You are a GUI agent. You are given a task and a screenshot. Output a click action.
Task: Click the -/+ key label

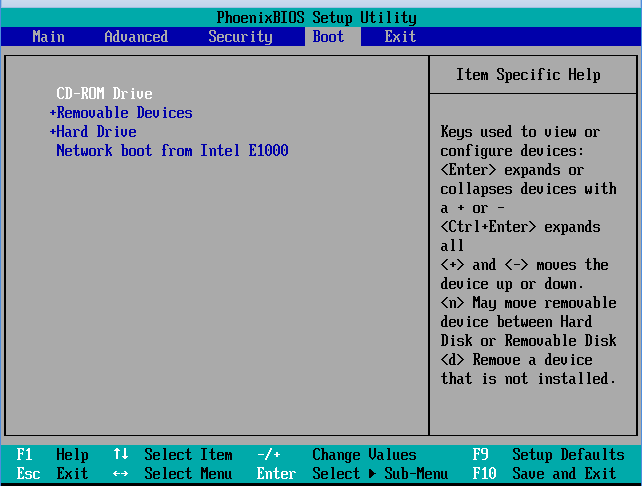tap(269, 454)
